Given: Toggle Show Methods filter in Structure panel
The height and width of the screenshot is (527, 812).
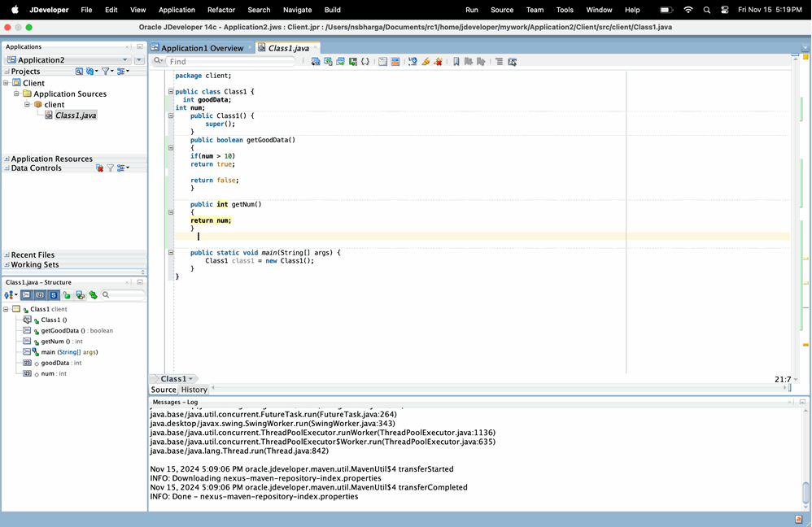Looking at the screenshot, I should tap(26, 295).
